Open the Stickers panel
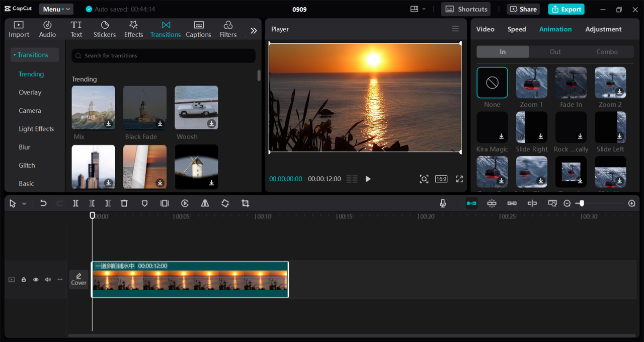Screen dimensions: 644x342 [105, 29]
